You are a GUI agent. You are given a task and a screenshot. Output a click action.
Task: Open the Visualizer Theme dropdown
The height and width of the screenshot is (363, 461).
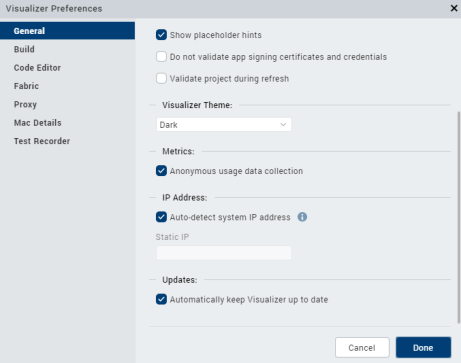(224, 125)
